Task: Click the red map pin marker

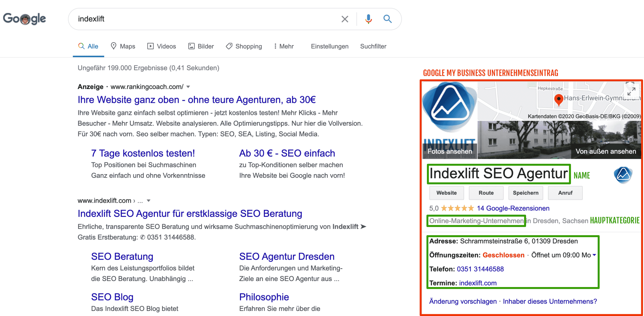Action: [558, 100]
